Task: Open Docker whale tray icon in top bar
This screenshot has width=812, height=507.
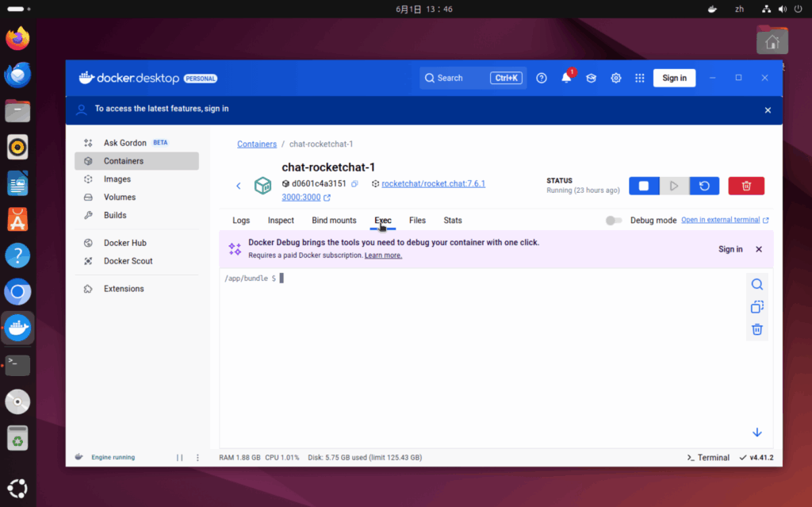Action: click(x=713, y=9)
